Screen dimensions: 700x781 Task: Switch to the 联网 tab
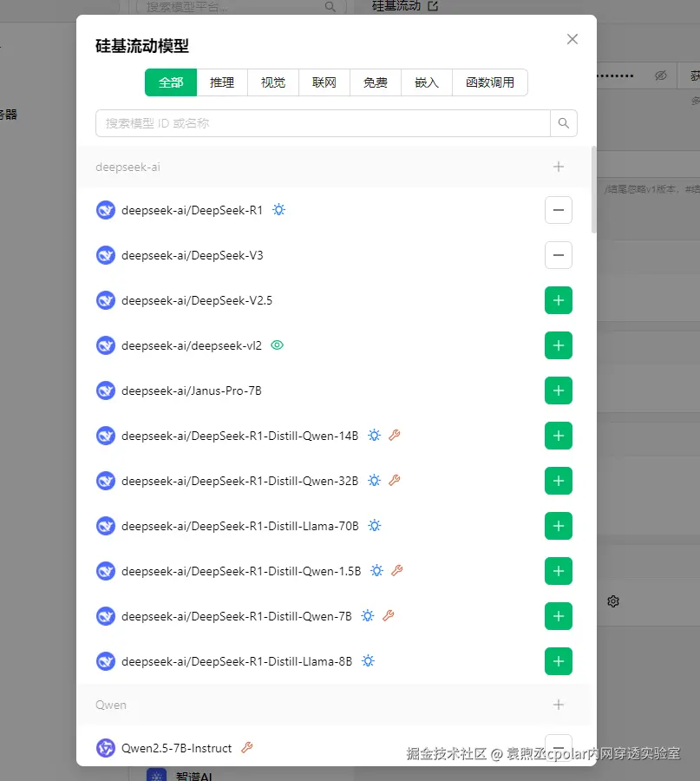tap(324, 82)
